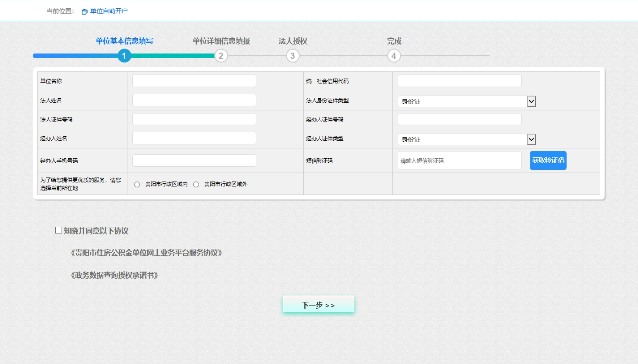Focus the 法人证件号码 input field
The image size is (638, 364).
194,119
